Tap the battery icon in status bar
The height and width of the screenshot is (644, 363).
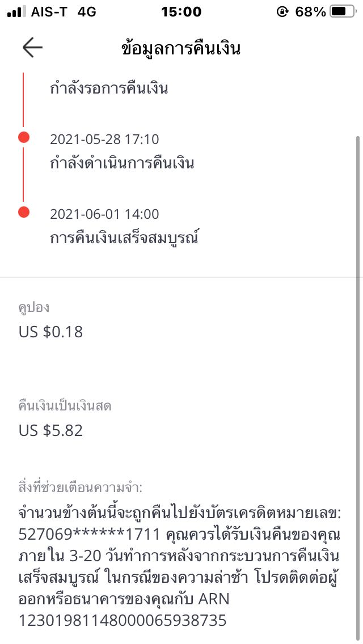tap(343, 11)
